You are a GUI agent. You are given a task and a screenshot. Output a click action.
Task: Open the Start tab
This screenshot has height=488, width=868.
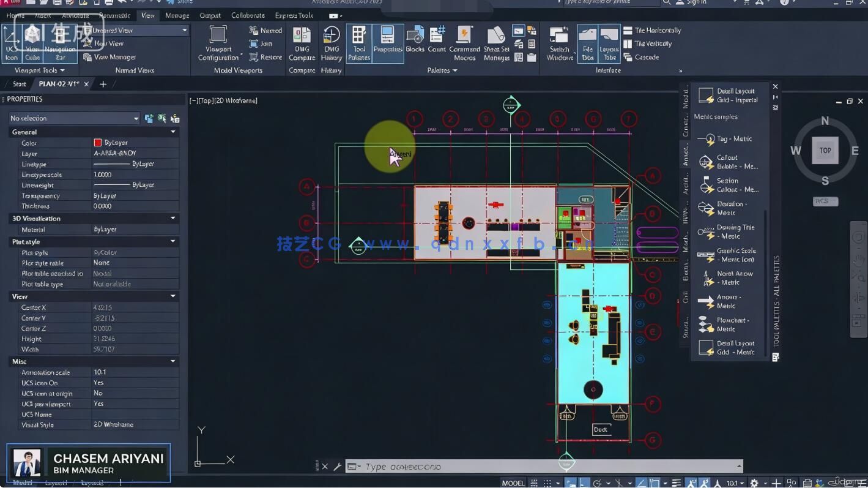(x=18, y=84)
